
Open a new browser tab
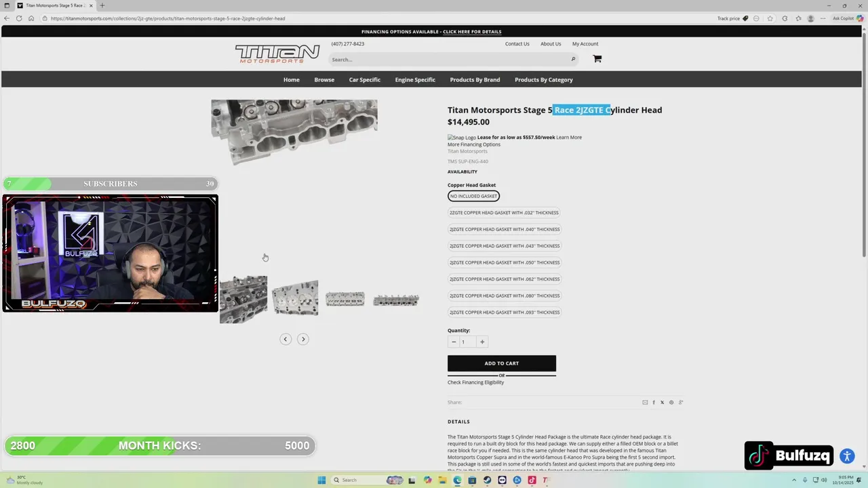(x=102, y=5)
